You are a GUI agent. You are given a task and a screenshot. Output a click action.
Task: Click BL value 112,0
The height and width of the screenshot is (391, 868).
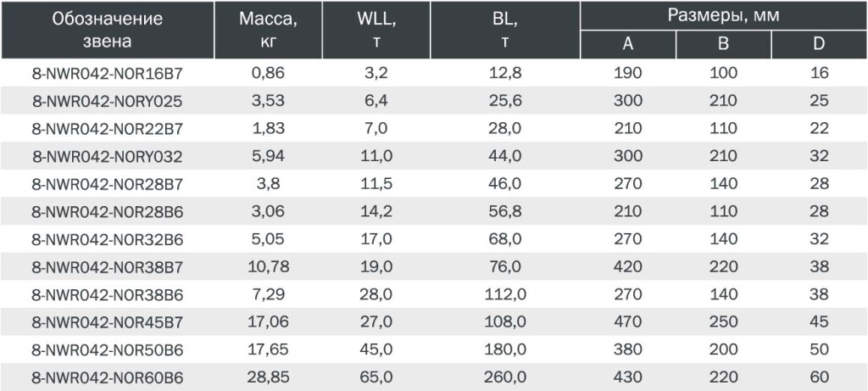[505, 294]
